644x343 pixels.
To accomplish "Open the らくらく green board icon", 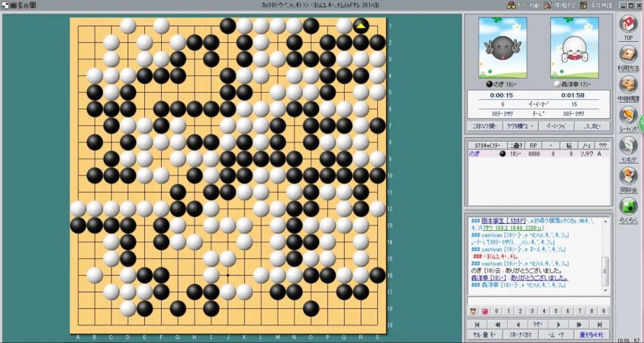I will pyautogui.click(x=628, y=206).
